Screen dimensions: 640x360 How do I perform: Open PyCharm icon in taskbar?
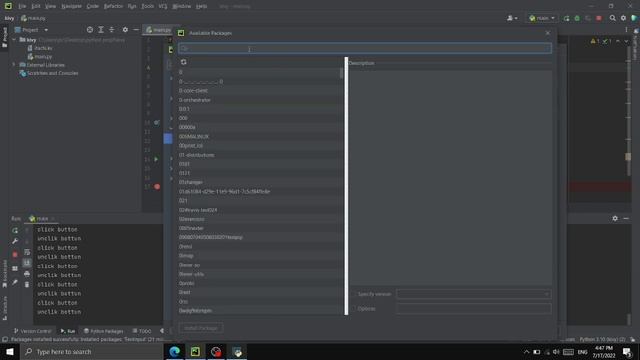pyautogui.click(x=196, y=351)
